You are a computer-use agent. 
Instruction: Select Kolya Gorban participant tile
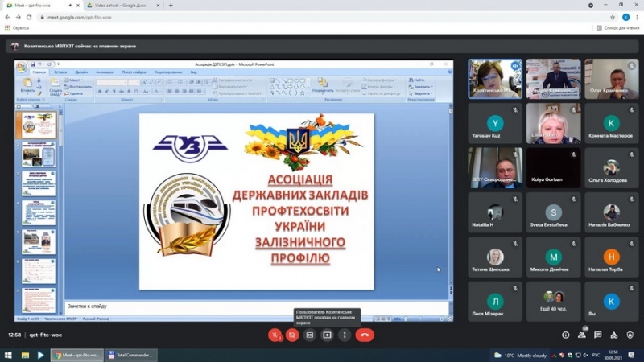553,167
